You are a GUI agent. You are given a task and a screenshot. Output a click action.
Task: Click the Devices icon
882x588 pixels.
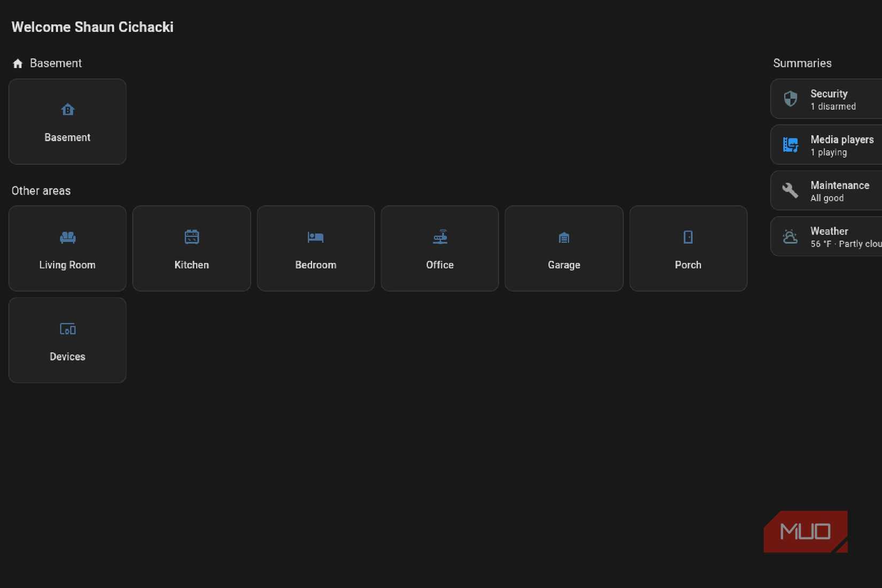[67, 329]
